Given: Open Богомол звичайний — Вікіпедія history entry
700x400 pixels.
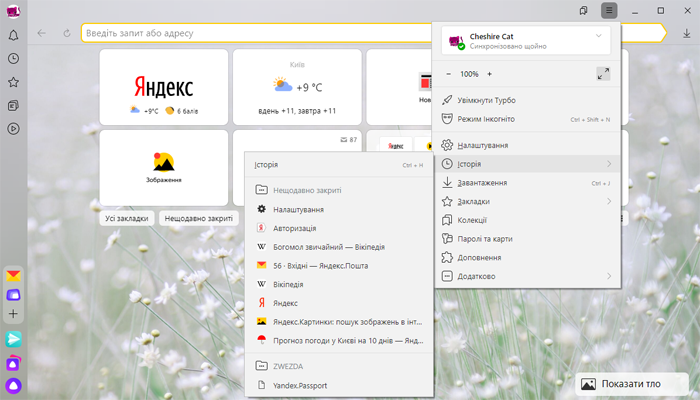Looking at the screenshot, I should (339, 247).
